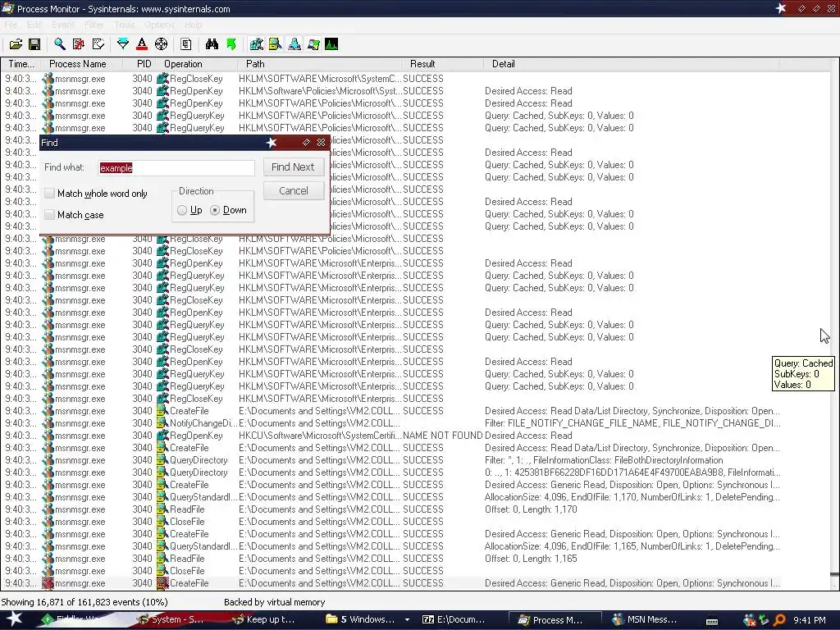Open the Options menu
Image resolution: width=840 pixels, height=630 pixels.
point(160,25)
